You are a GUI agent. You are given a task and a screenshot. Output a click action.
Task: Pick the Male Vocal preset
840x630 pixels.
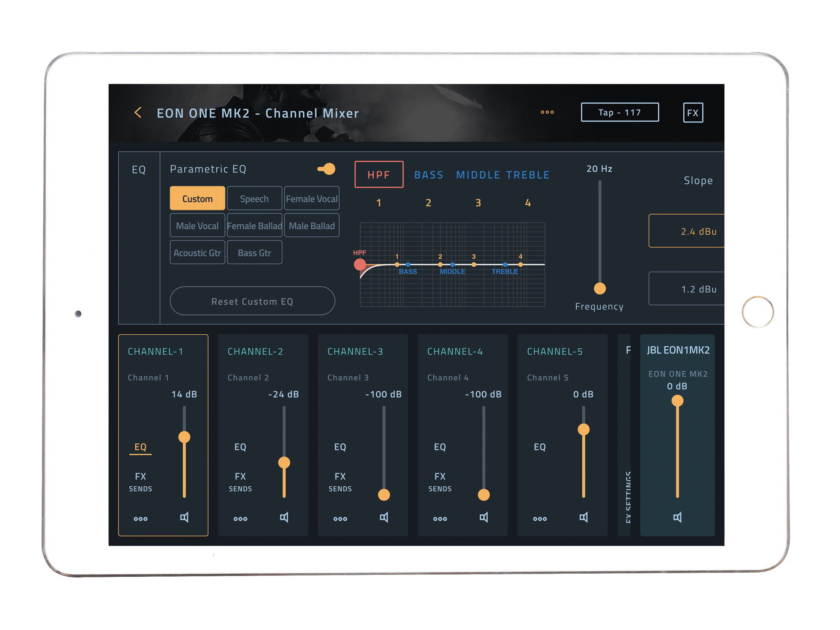tap(197, 226)
